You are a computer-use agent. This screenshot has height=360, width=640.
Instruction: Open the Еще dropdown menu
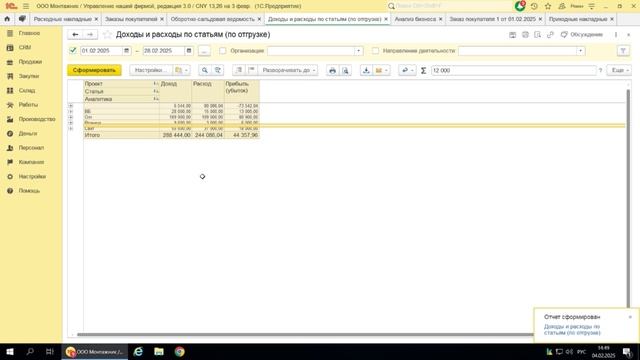[x=619, y=70]
